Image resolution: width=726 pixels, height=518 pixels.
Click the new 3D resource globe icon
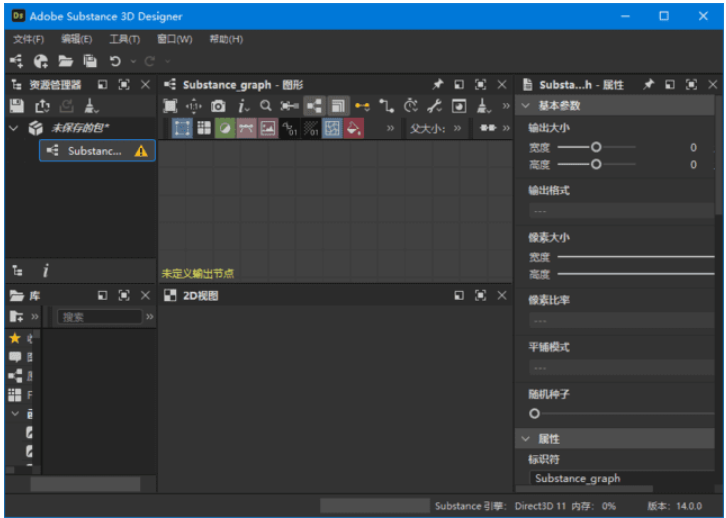coord(41,61)
